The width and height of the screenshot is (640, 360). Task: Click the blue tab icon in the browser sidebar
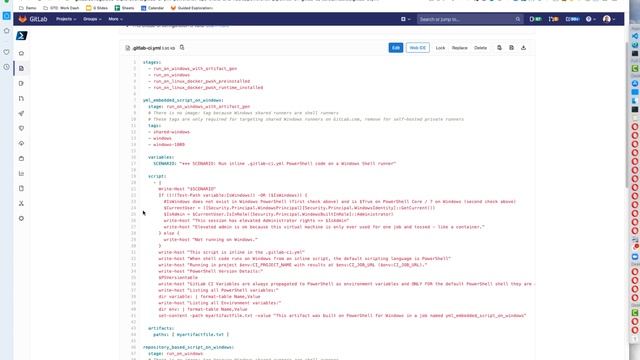pos(7,16)
